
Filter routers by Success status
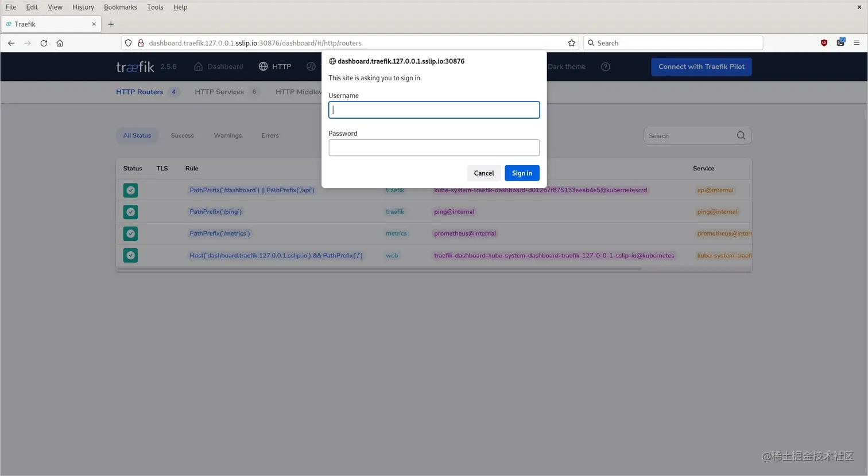[x=183, y=135]
